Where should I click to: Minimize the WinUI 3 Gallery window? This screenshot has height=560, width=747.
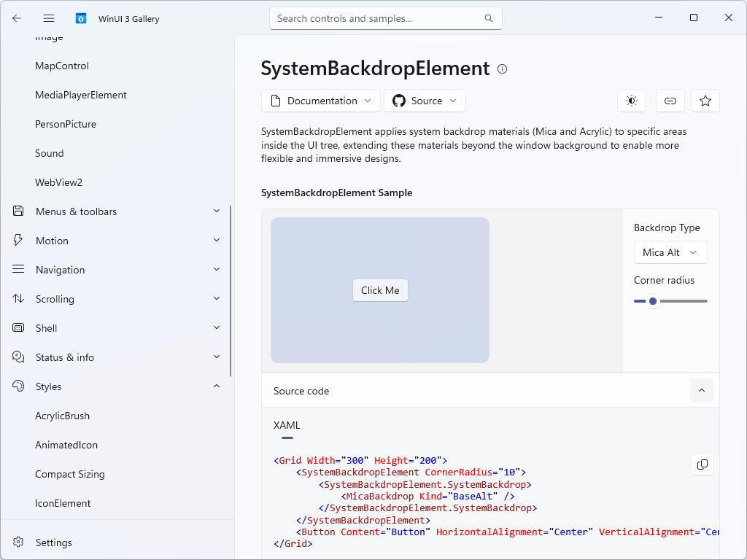tap(659, 17)
